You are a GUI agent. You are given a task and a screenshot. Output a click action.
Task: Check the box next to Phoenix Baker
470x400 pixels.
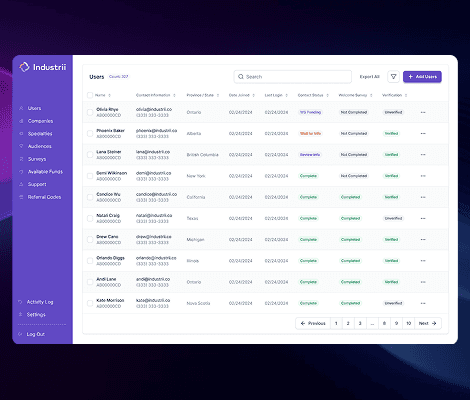coord(90,134)
